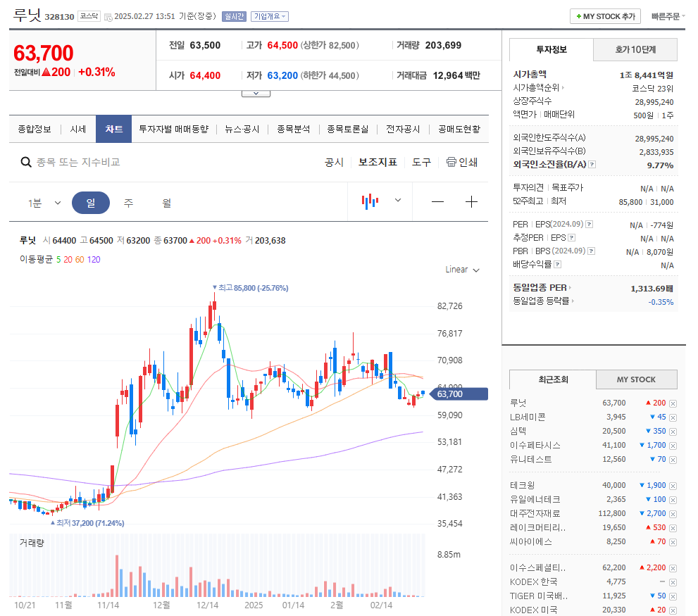The image size is (698, 616).
Task: Open the LB세미콘 stock from the recent list
Action: [527, 417]
